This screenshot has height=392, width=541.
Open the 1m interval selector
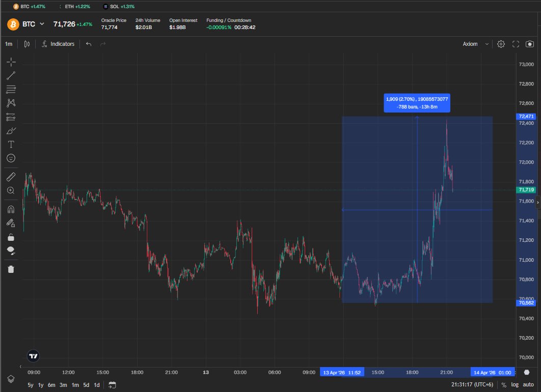(9, 44)
